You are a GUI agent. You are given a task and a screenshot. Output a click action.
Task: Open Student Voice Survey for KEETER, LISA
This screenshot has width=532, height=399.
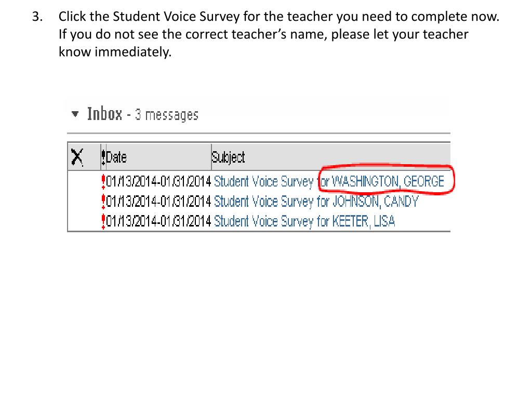point(304,221)
